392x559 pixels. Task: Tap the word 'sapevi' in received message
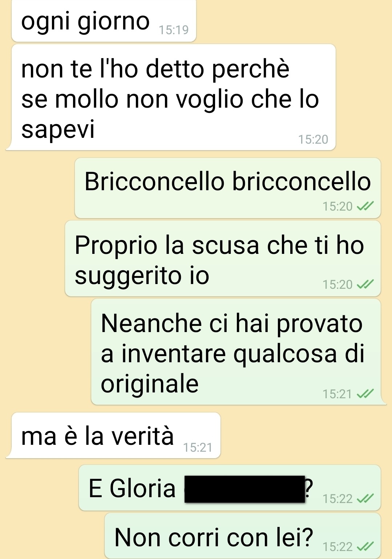(x=58, y=129)
